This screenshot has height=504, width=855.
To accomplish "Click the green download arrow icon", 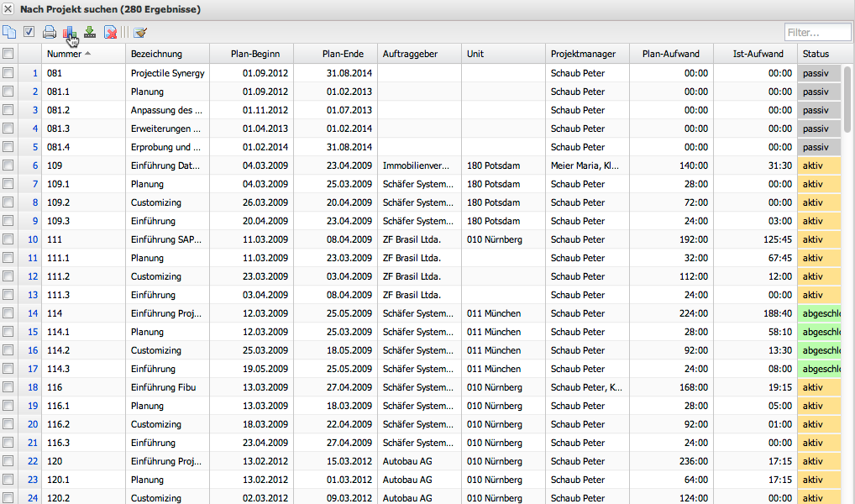I will [x=90, y=33].
